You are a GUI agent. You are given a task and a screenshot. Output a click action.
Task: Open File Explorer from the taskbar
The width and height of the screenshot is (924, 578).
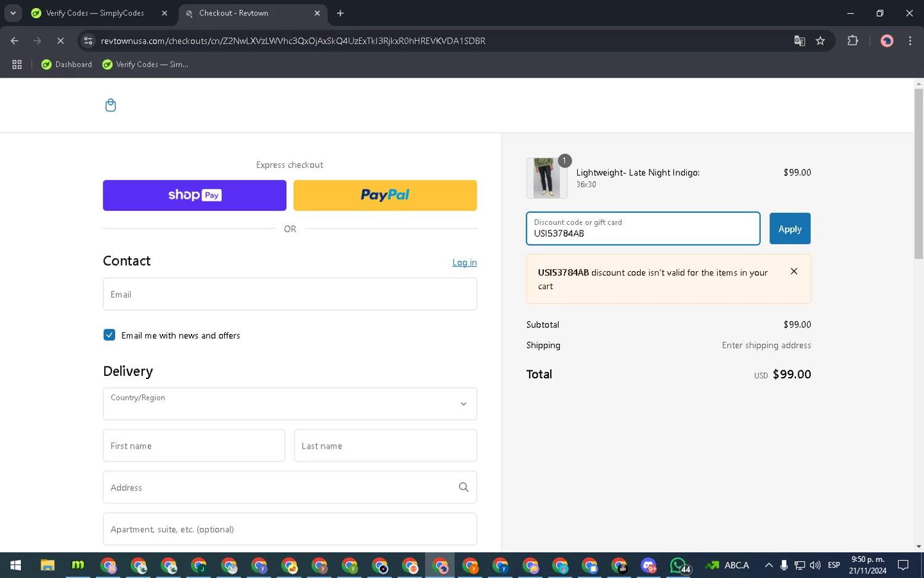tap(47, 565)
